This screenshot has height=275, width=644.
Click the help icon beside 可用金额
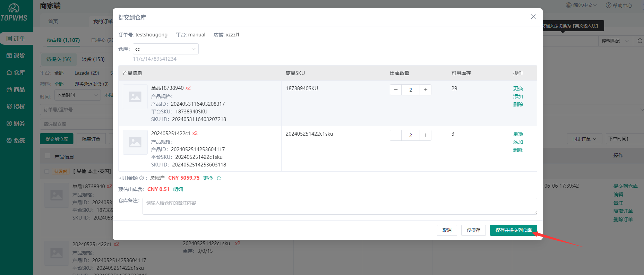(x=141, y=178)
